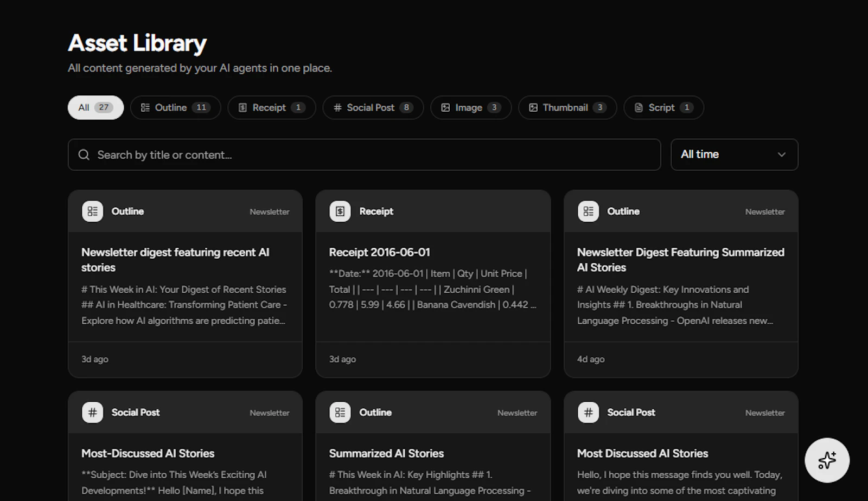This screenshot has height=501, width=868.
Task: Select the All filter tab
Action: click(95, 107)
